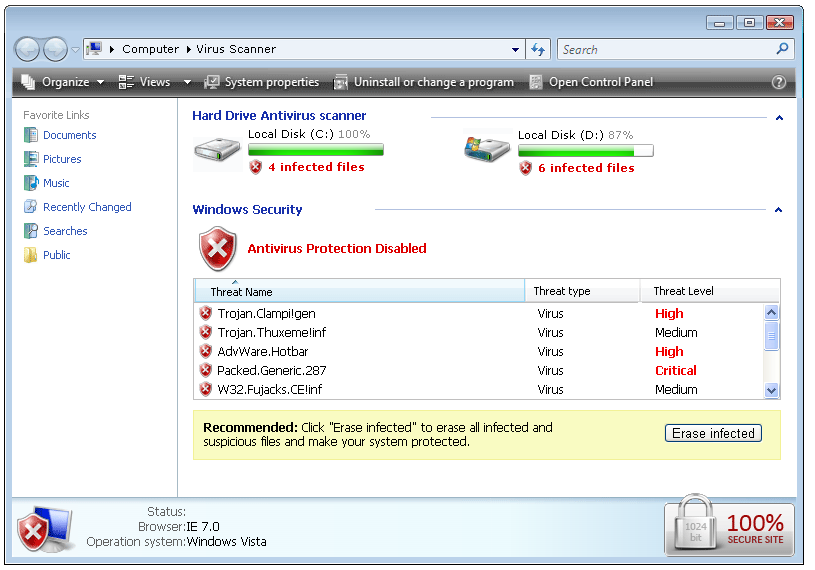Click threat list scrollbar down arrow
815x570 pixels.
(771, 390)
